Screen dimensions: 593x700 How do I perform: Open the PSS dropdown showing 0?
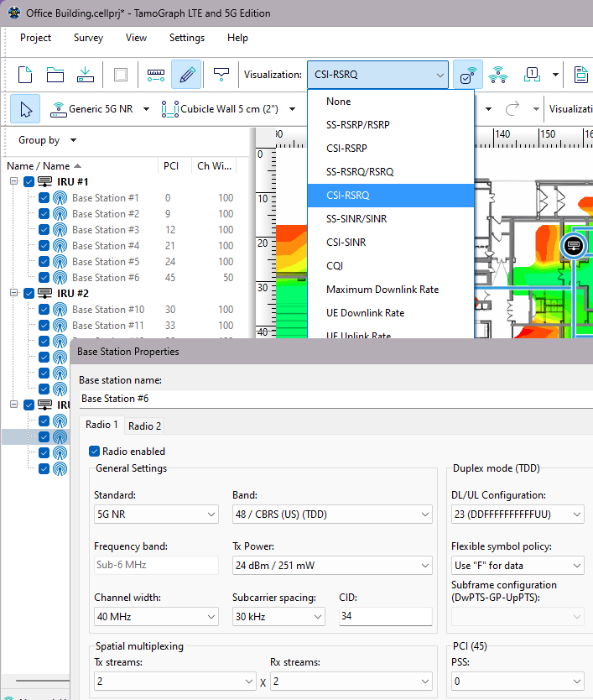[x=518, y=682]
